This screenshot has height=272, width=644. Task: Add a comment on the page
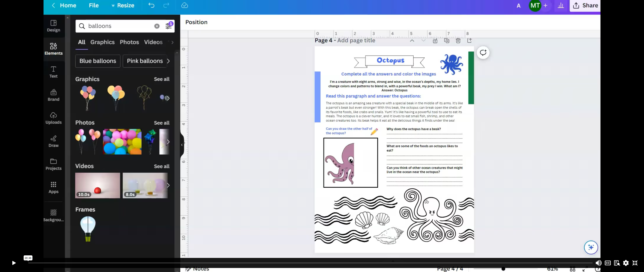pyautogui.click(x=483, y=53)
